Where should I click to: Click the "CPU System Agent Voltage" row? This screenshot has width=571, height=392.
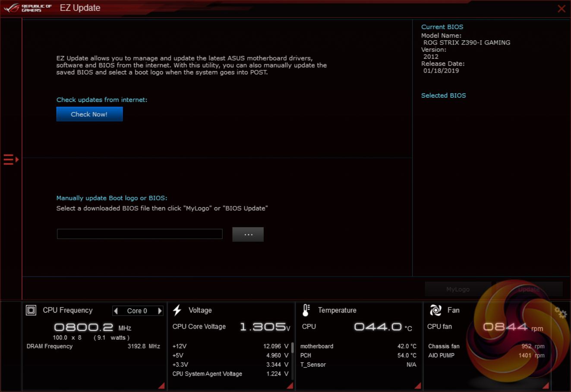pos(230,374)
